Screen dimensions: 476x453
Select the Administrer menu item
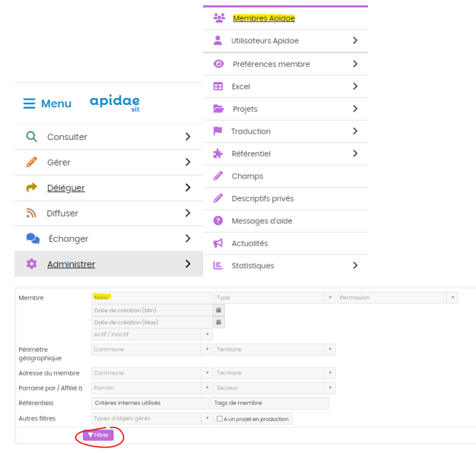pos(109,264)
